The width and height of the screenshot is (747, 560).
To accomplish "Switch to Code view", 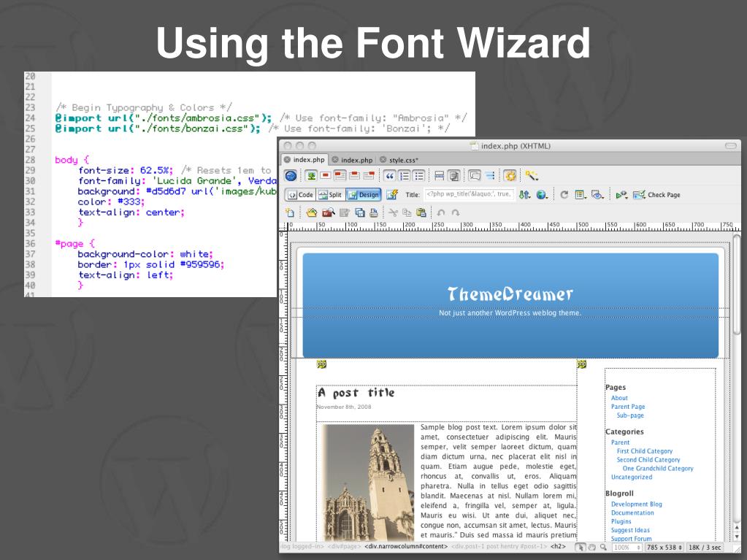I will 300,195.
